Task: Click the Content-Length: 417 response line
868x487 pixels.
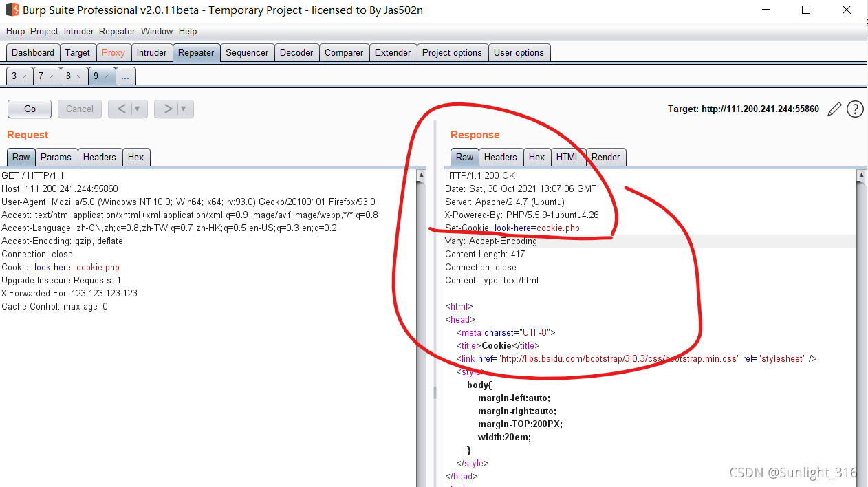Action: click(485, 254)
